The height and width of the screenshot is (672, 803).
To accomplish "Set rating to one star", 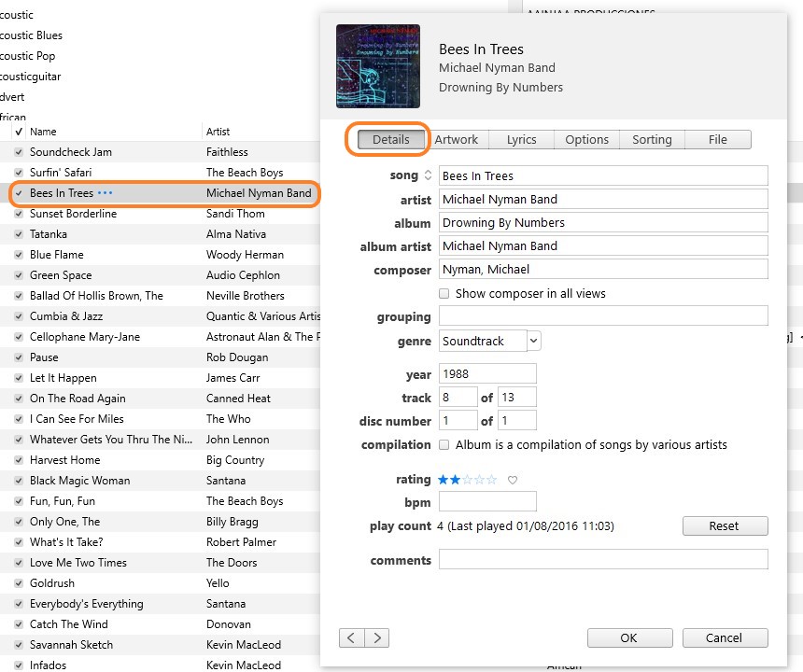I will [x=443, y=480].
